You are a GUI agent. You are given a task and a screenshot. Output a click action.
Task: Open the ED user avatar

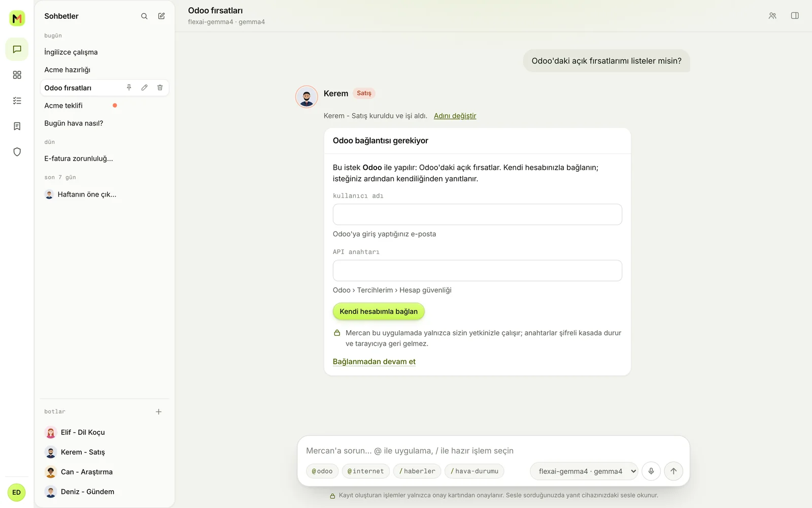coord(17,492)
